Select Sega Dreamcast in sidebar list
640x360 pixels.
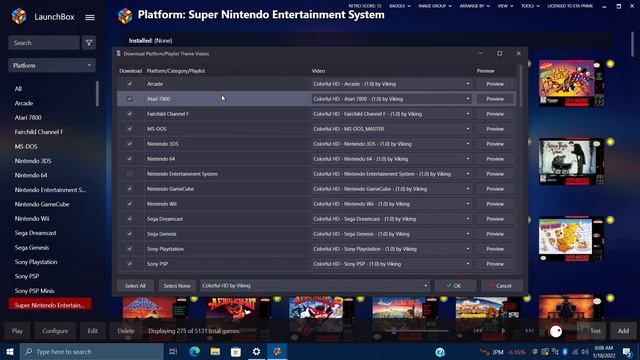(36, 233)
